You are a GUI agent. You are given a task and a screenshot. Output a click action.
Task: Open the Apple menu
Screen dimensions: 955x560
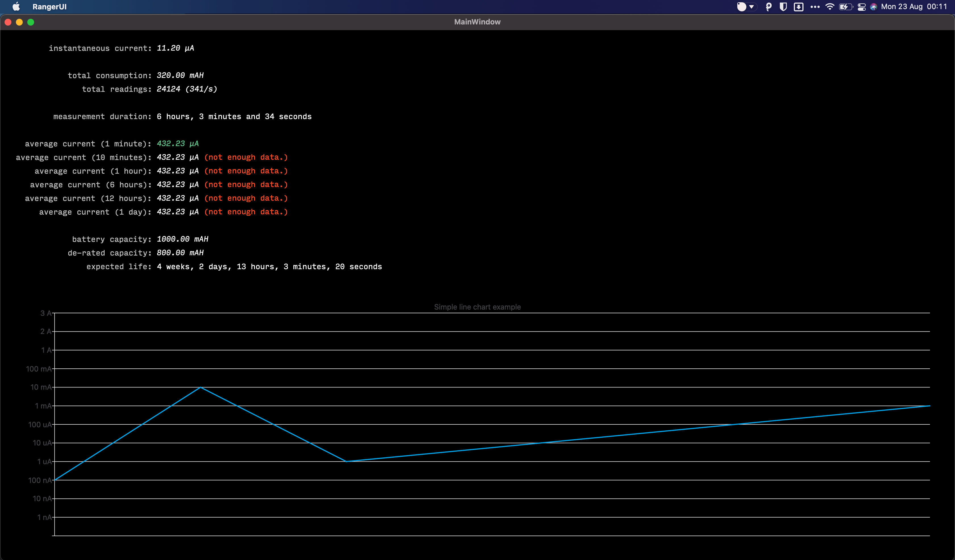[16, 7]
